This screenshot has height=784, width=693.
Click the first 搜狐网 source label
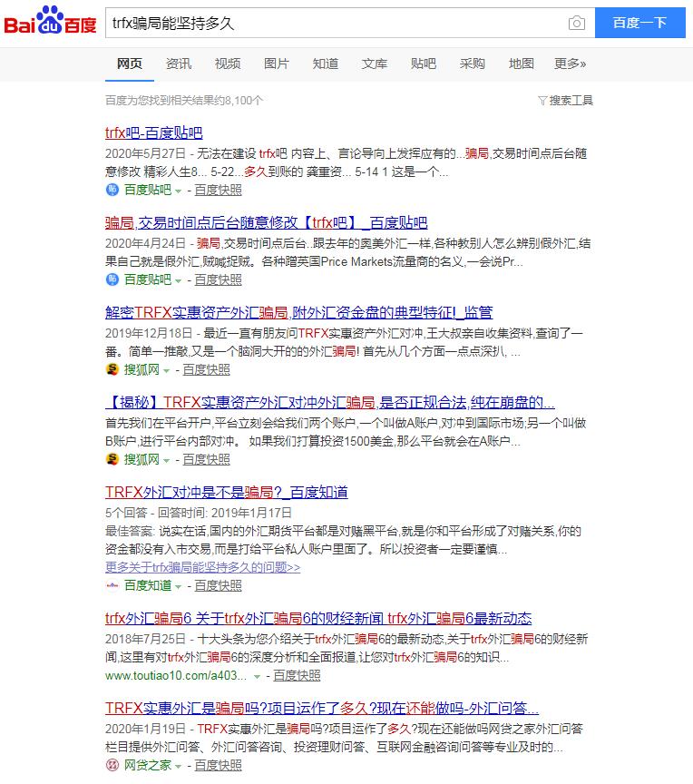(x=142, y=370)
